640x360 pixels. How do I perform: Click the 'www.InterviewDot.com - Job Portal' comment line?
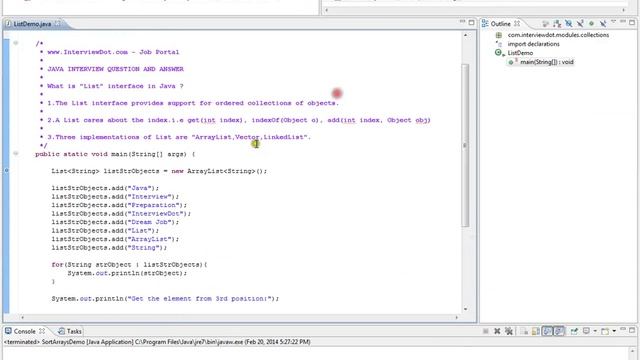point(113,52)
